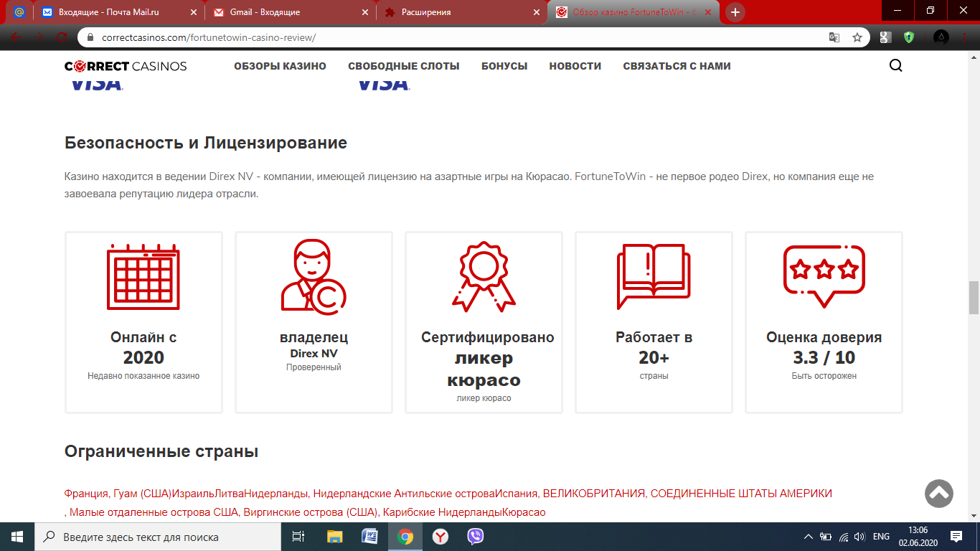Close the Почта Mail.ru tab
Image resolution: width=980 pixels, height=551 pixels.
(192, 12)
